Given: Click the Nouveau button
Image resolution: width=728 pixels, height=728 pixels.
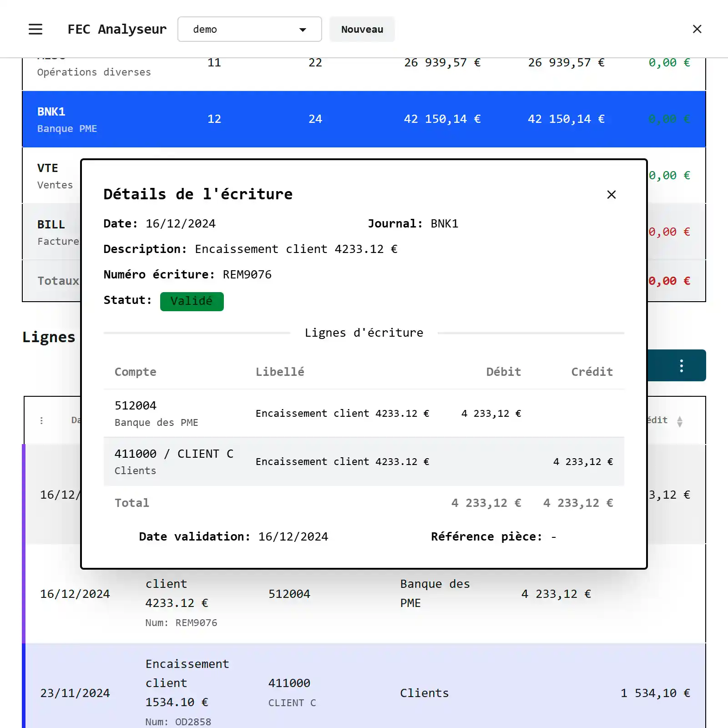Looking at the screenshot, I should click(362, 29).
